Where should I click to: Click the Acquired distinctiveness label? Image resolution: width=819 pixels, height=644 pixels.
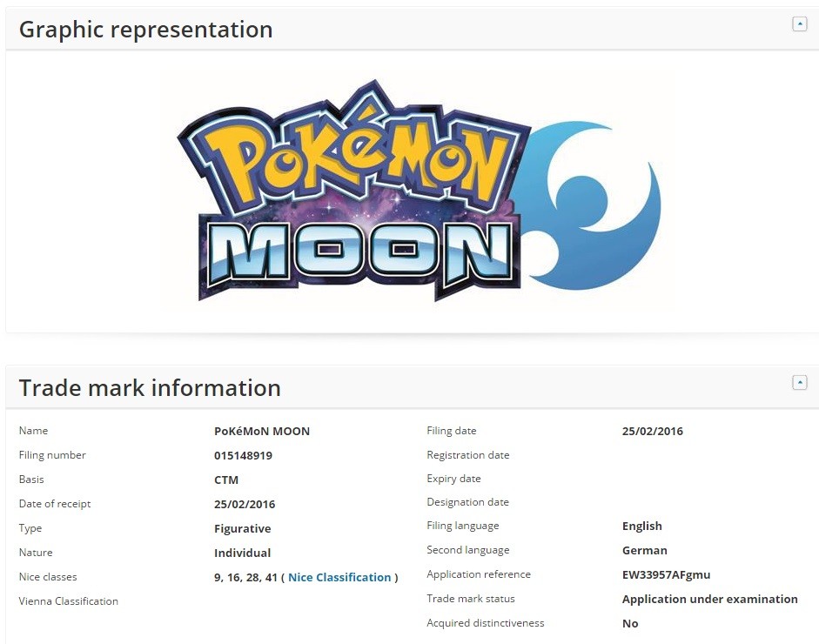click(x=486, y=622)
